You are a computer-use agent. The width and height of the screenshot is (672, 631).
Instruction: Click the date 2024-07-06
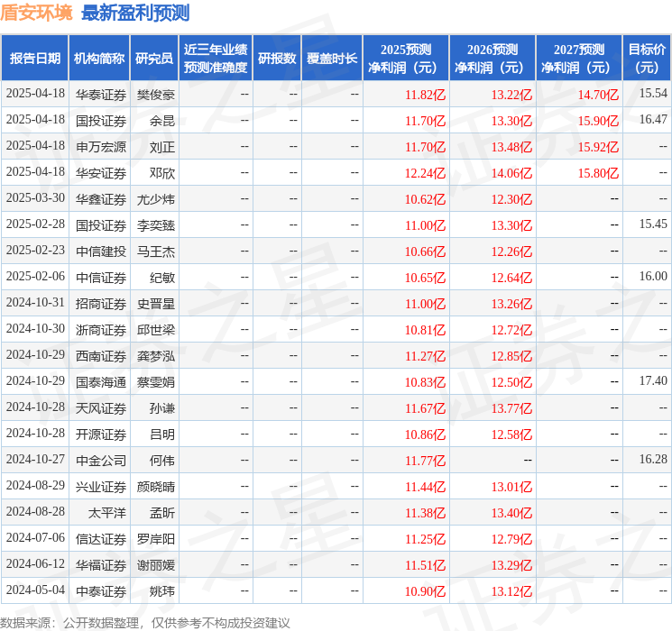pyautogui.click(x=35, y=537)
